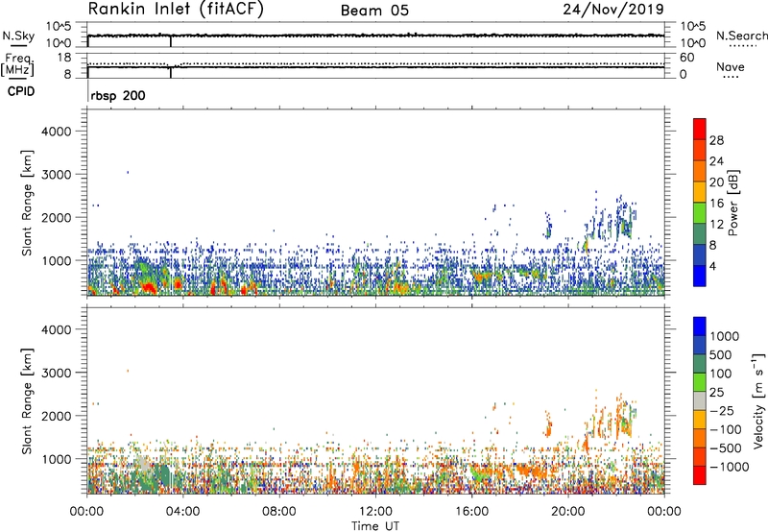Click the gray segment of the velocity colorbar

coord(700,400)
